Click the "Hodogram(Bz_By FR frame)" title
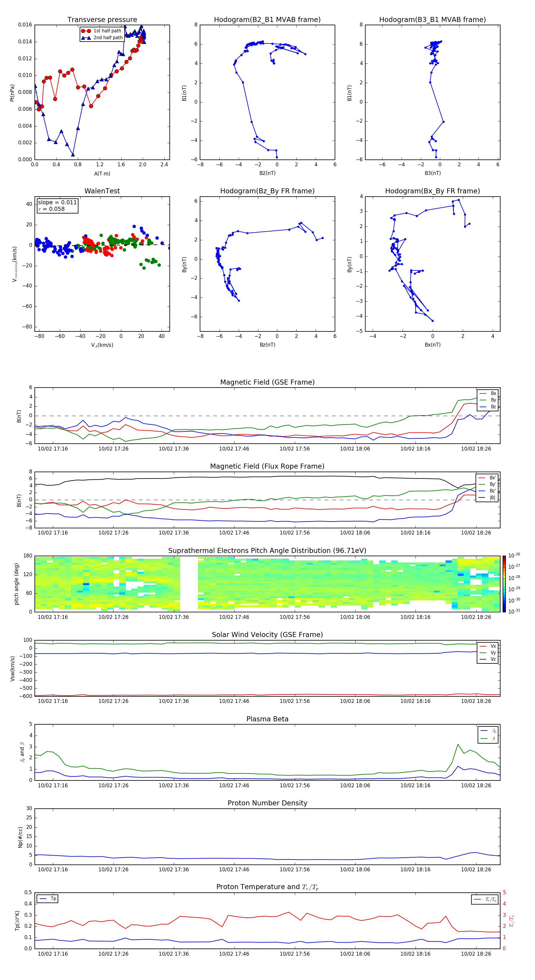The width and height of the screenshot is (535, 980). tap(267, 191)
